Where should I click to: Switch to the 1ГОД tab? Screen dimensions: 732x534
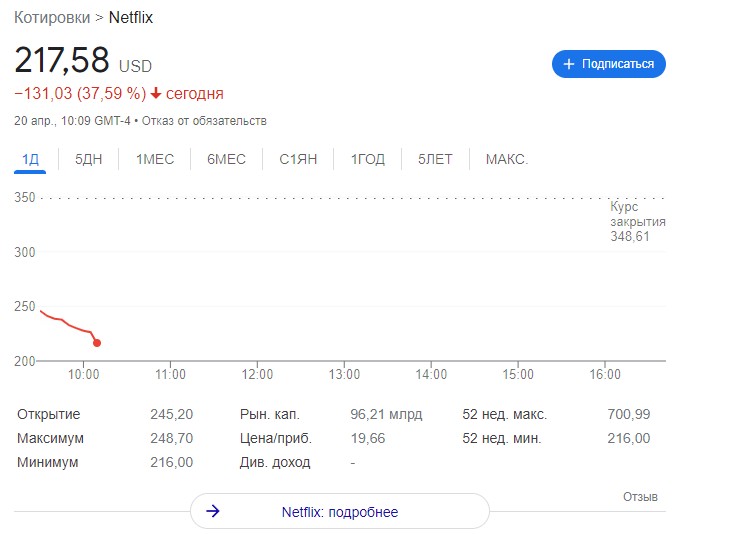click(367, 159)
